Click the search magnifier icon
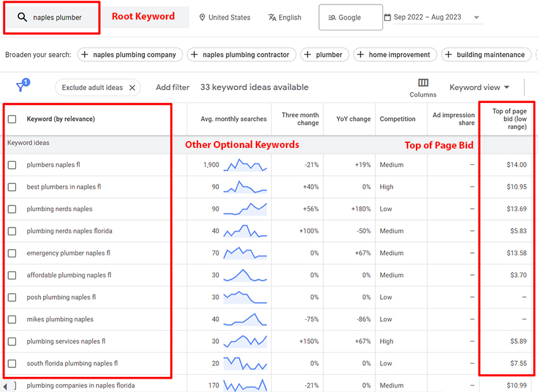Screen dimensions: 538x392 (x=22, y=17)
